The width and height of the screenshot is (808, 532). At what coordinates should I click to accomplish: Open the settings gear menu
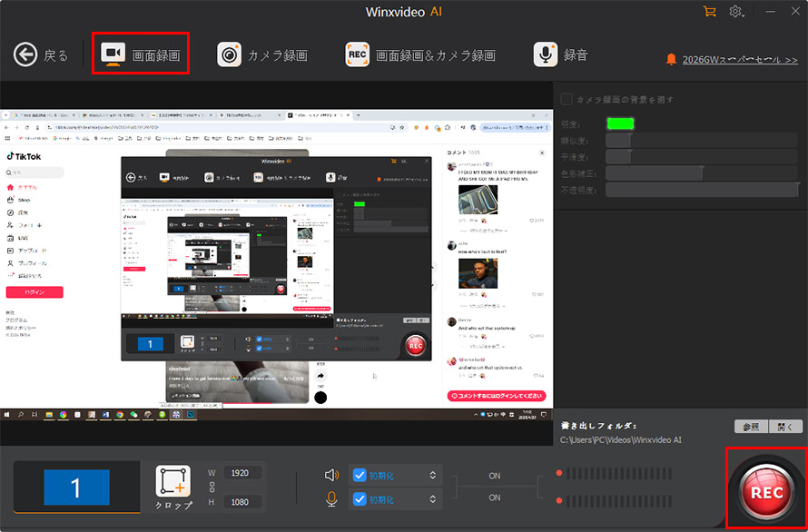(x=736, y=11)
